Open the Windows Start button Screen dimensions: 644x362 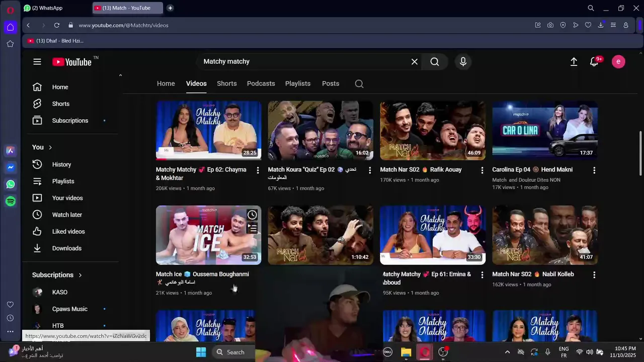(x=201, y=352)
